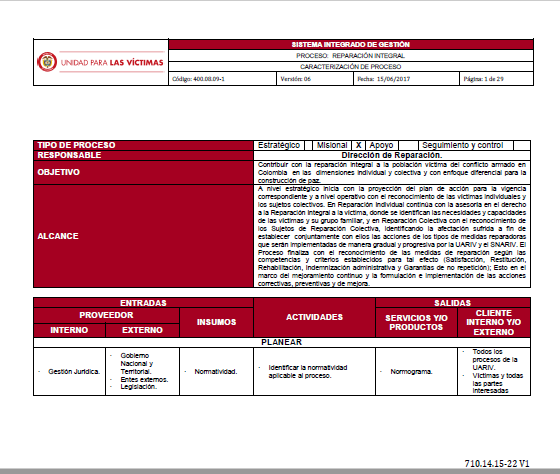Check the empty box next to Apoyo
Image resolution: width=560 pixels, height=474 pixels.
408,145
